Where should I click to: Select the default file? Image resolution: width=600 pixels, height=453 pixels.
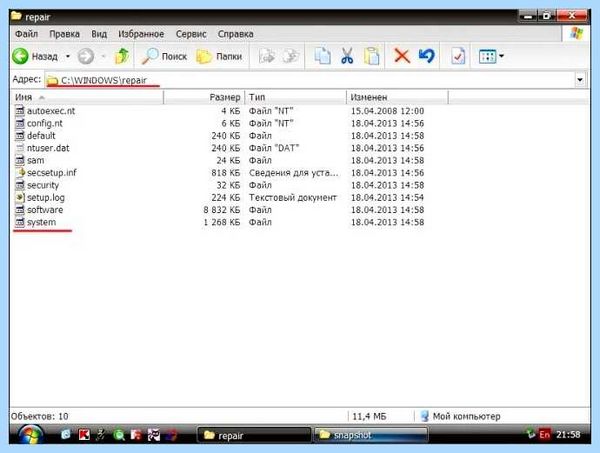pyautogui.click(x=41, y=136)
